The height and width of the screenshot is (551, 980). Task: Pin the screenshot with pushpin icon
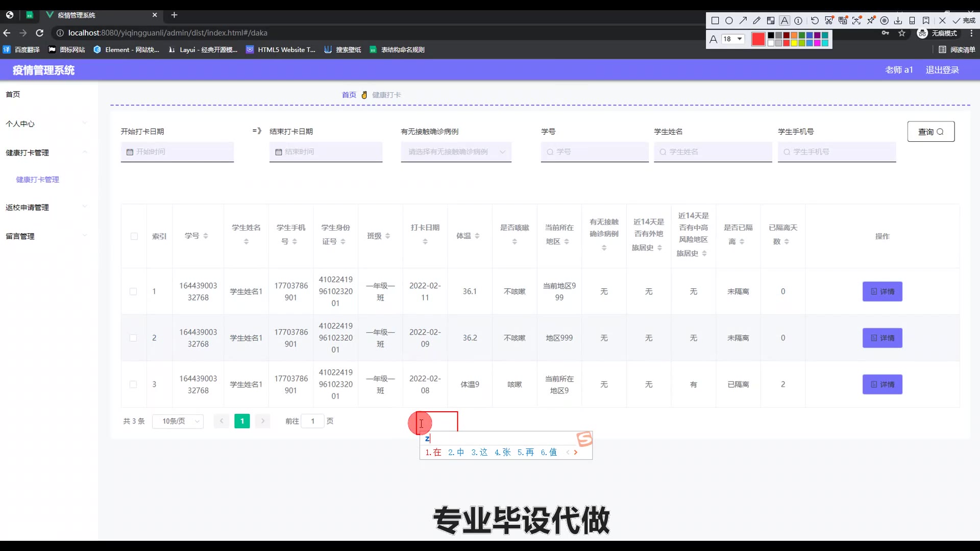(x=871, y=21)
